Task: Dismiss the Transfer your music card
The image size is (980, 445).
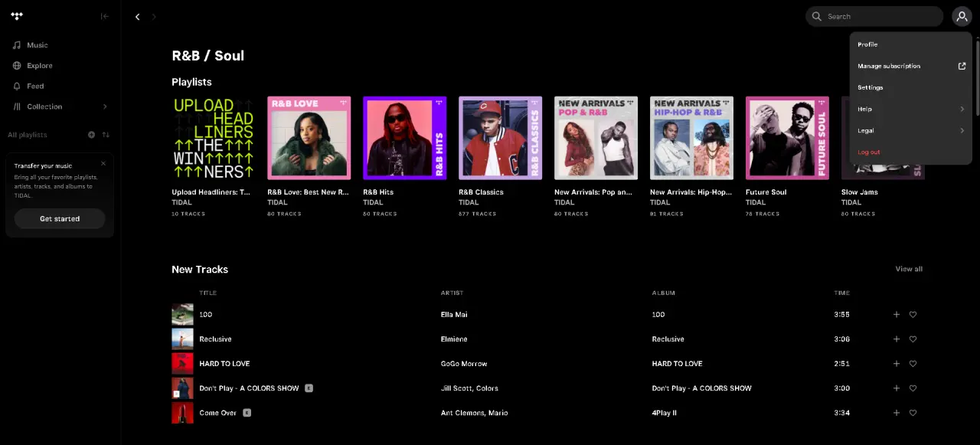Action: (x=103, y=163)
